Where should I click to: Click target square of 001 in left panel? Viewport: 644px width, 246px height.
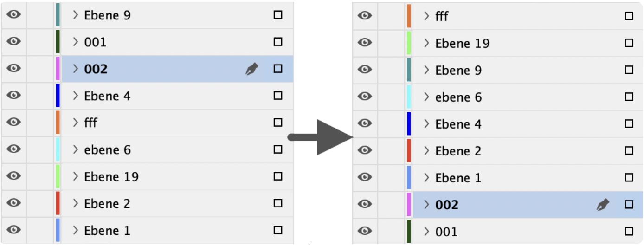click(x=278, y=42)
